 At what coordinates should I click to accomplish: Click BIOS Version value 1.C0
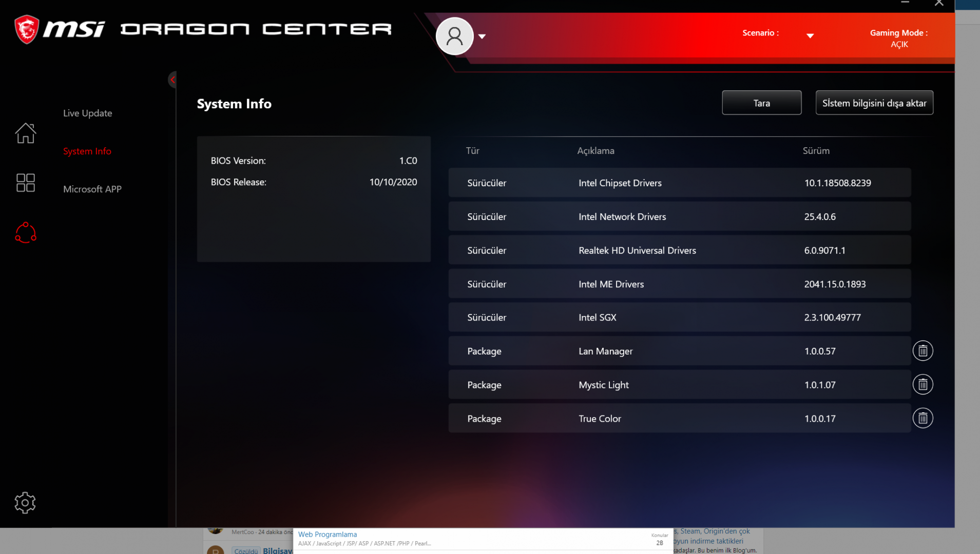(x=408, y=161)
